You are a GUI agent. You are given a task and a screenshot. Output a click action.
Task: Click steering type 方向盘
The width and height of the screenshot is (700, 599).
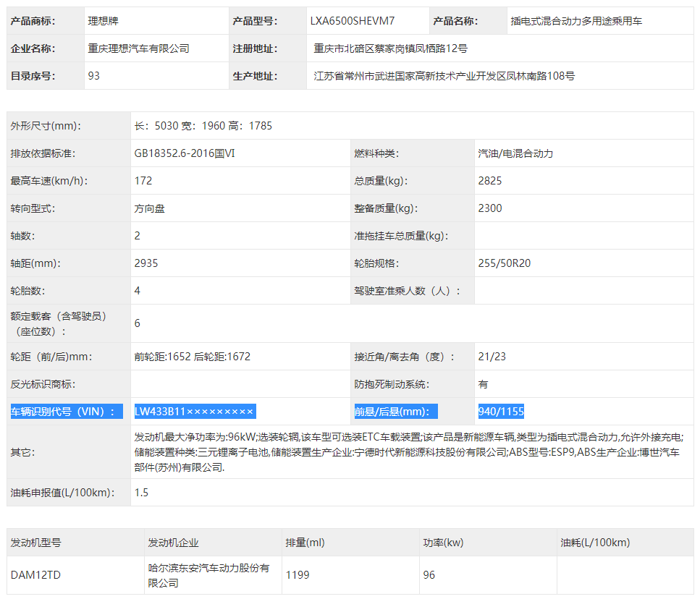[x=150, y=208]
